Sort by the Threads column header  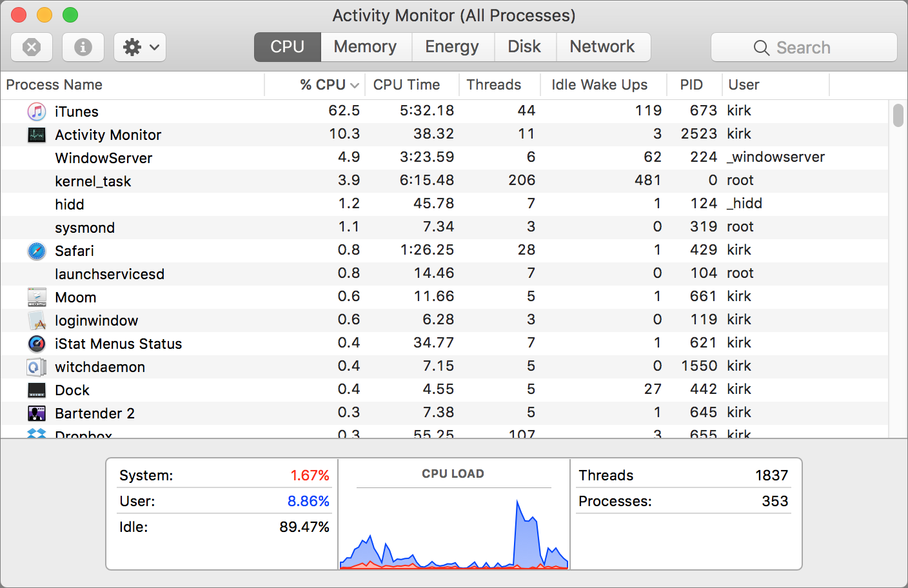coord(494,85)
